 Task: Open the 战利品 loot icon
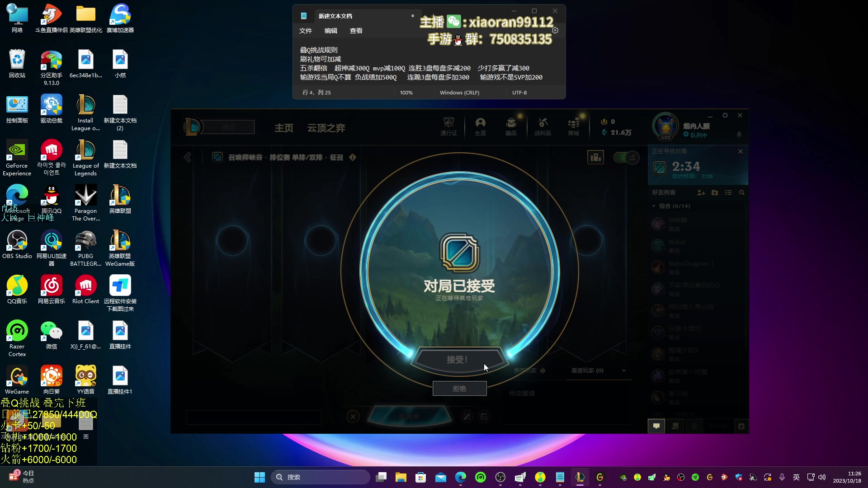pos(542,127)
